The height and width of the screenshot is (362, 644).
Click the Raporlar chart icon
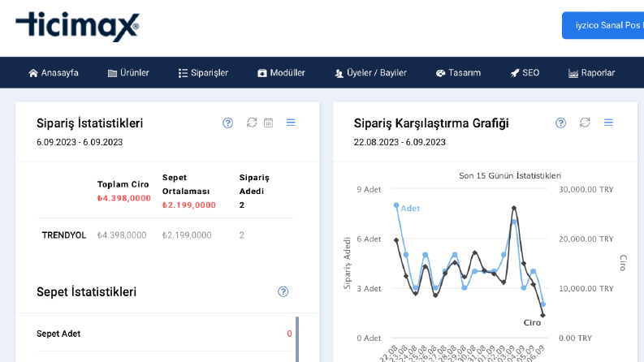click(x=573, y=73)
